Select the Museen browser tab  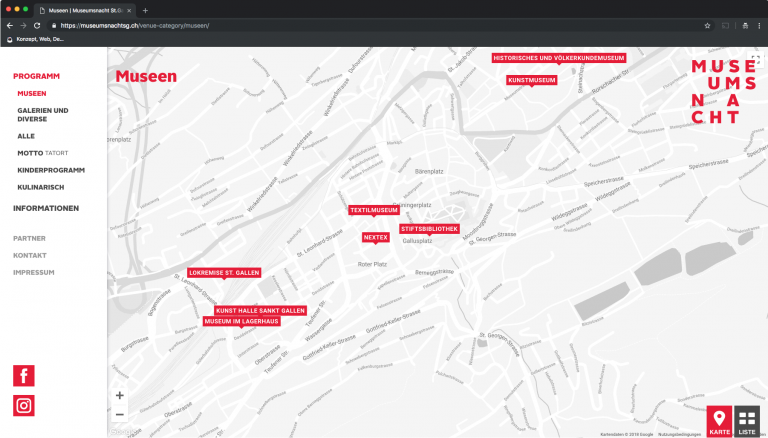[x=85, y=10]
